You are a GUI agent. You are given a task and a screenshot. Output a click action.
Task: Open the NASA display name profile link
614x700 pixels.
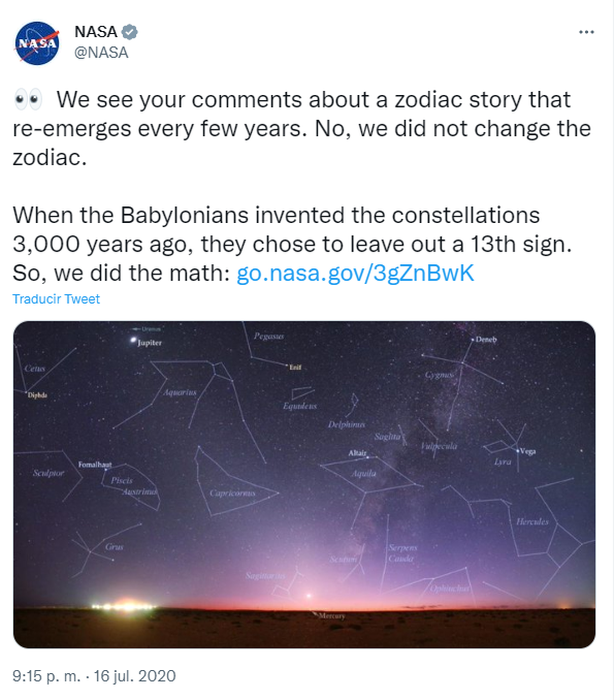pos(96,32)
